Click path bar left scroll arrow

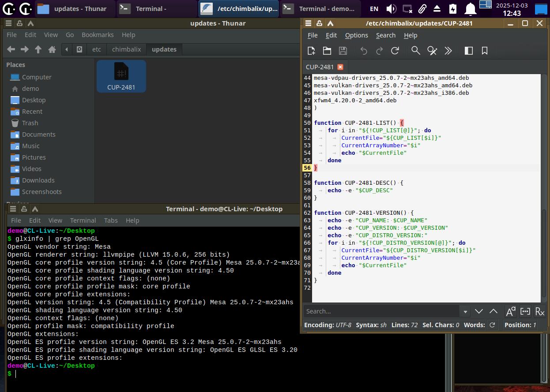coord(67,49)
